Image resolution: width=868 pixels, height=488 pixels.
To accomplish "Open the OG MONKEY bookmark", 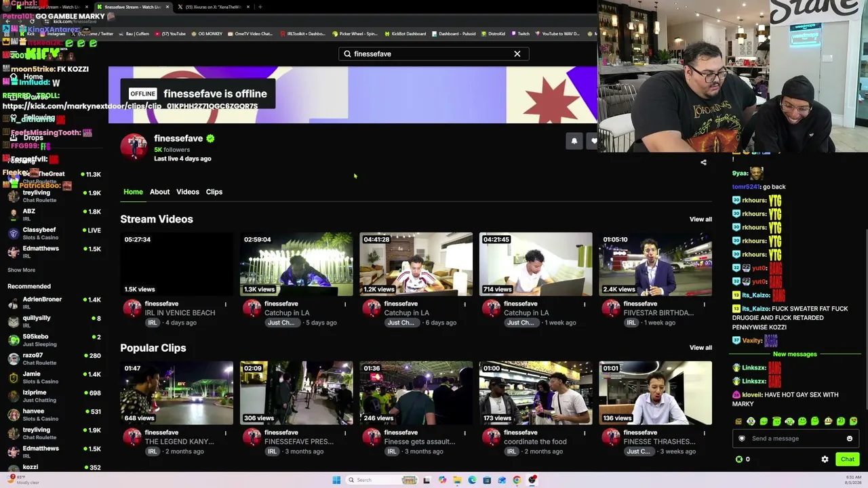I will (207, 34).
